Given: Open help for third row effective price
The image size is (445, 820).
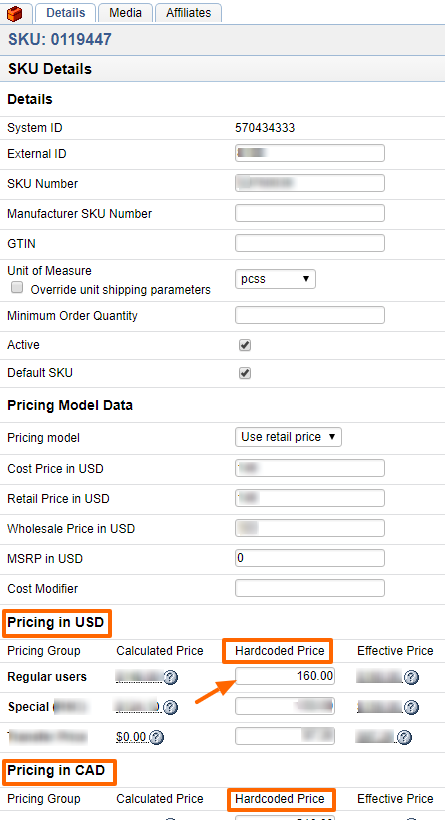Looking at the screenshot, I should (403, 737).
